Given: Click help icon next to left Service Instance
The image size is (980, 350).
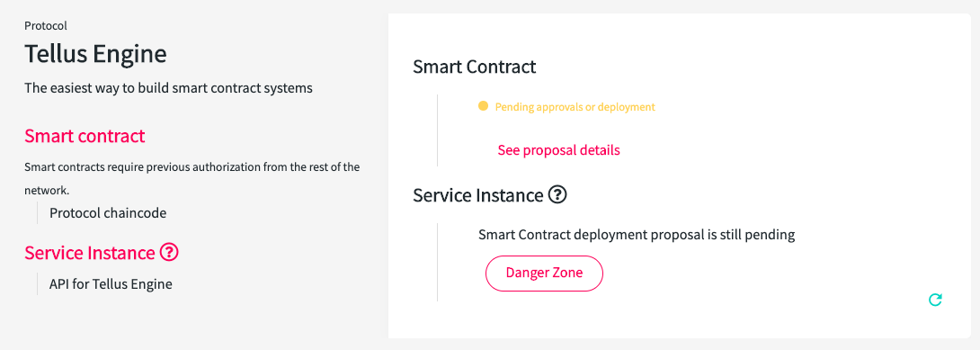Looking at the screenshot, I should [169, 253].
